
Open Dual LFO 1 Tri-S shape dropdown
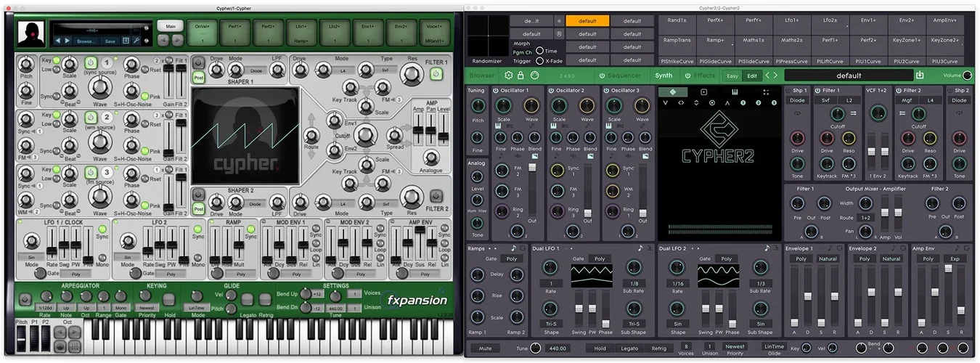(x=551, y=324)
